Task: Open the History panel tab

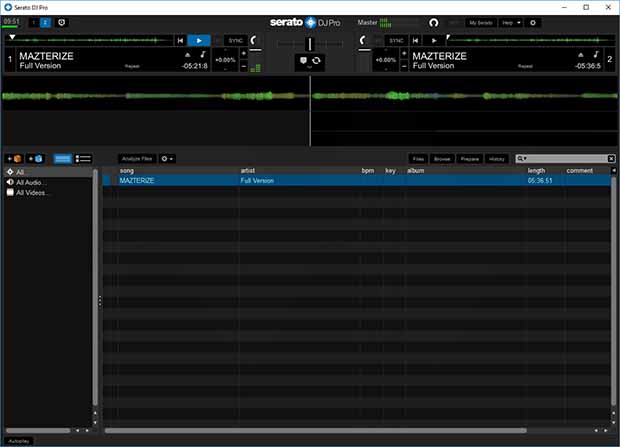Action: tap(497, 159)
